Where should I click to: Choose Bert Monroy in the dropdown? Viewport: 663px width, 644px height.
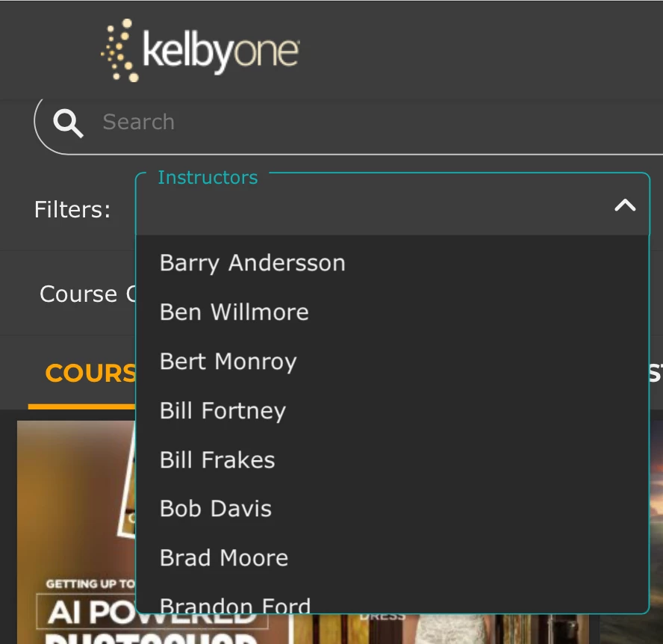click(x=393, y=362)
